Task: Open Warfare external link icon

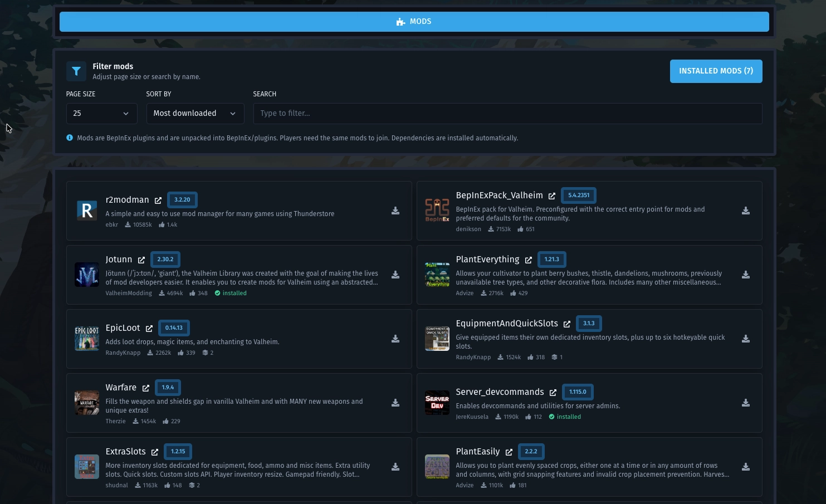Action: [x=146, y=388]
